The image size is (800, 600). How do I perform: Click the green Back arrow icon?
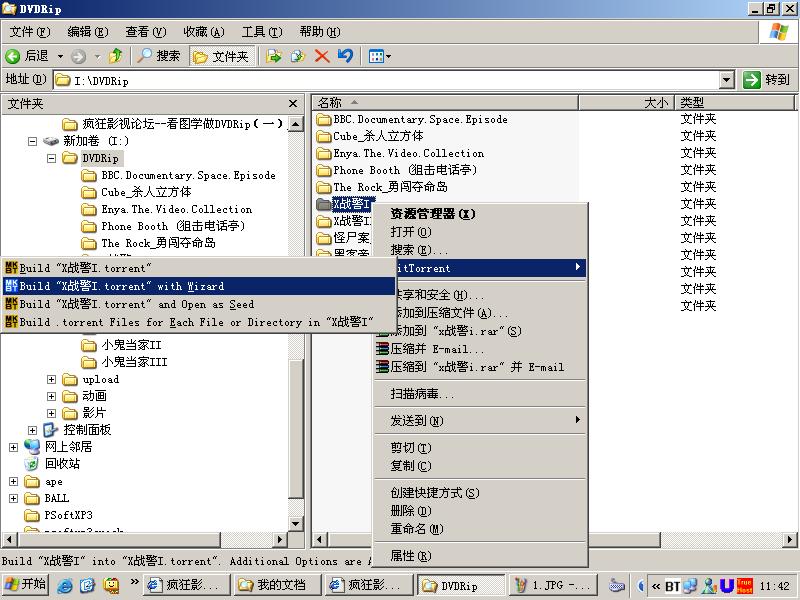click(12, 56)
